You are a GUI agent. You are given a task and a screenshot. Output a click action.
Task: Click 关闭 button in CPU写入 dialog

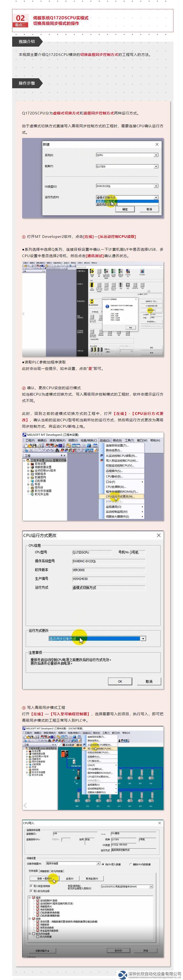(145, 950)
